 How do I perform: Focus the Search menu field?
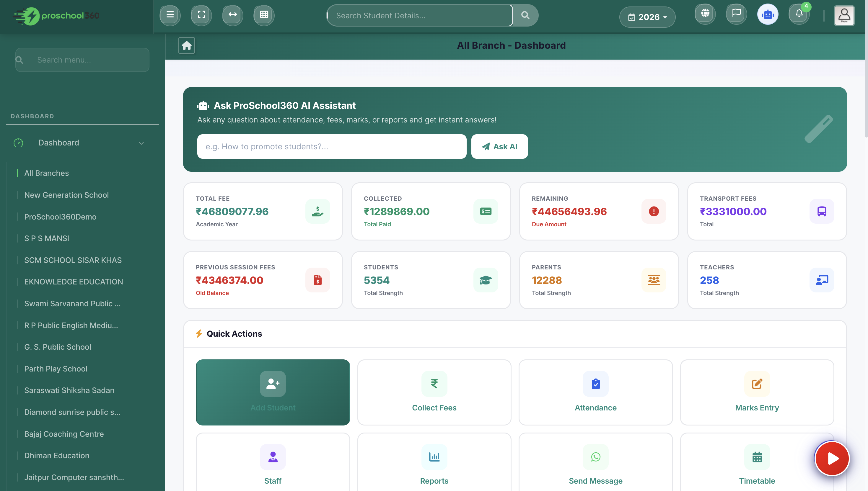click(x=82, y=60)
